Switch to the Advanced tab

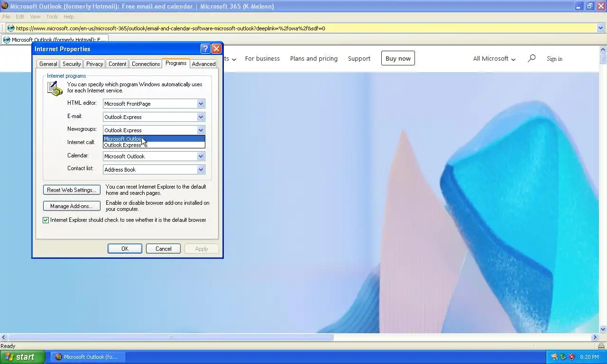click(x=204, y=64)
